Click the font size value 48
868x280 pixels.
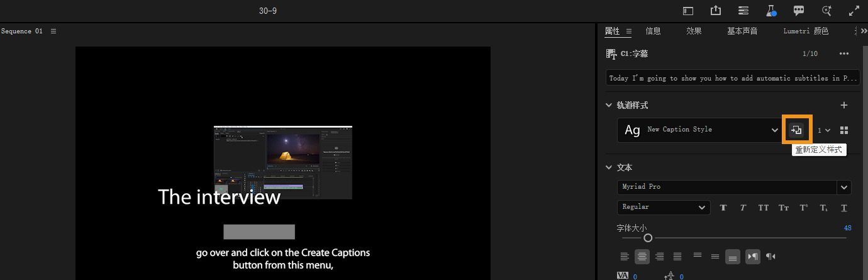click(x=847, y=228)
